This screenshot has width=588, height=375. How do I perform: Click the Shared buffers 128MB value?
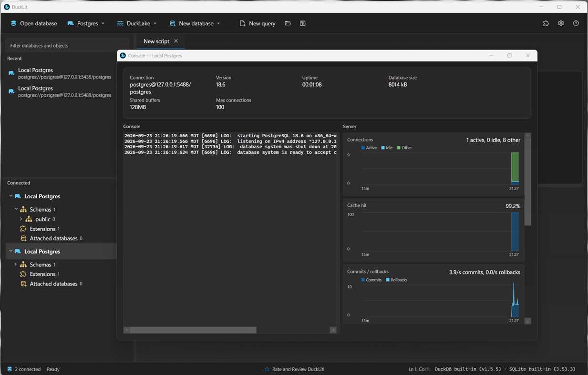[138, 107]
